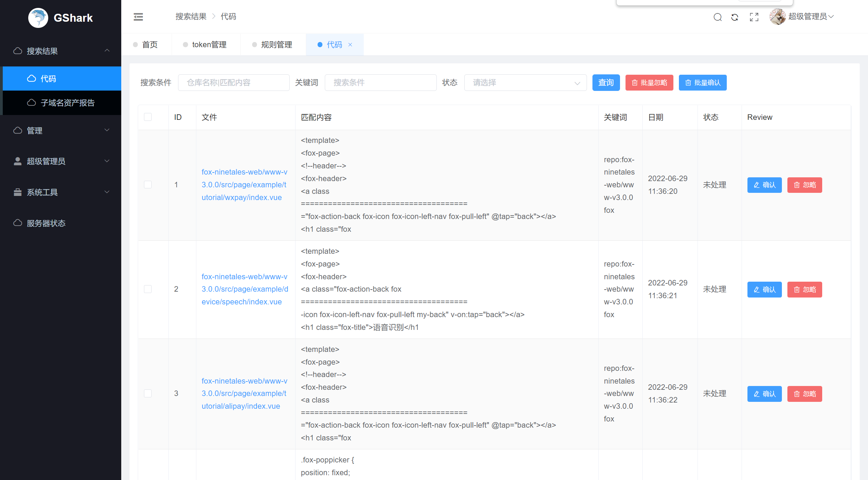The width and height of the screenshot is (868, 480).
Task: Check the select-all checkbox in table header
Action: 148,117
